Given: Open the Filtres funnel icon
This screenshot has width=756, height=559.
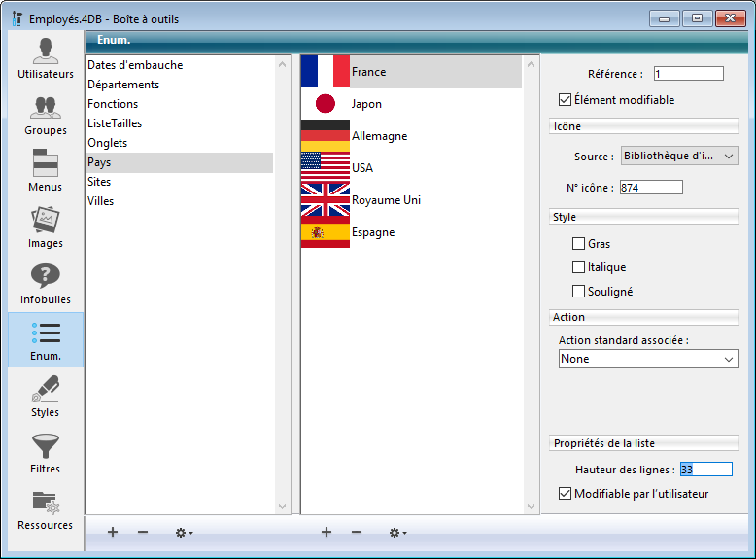Looking at the screenshot, I should (x=45, y=452).
